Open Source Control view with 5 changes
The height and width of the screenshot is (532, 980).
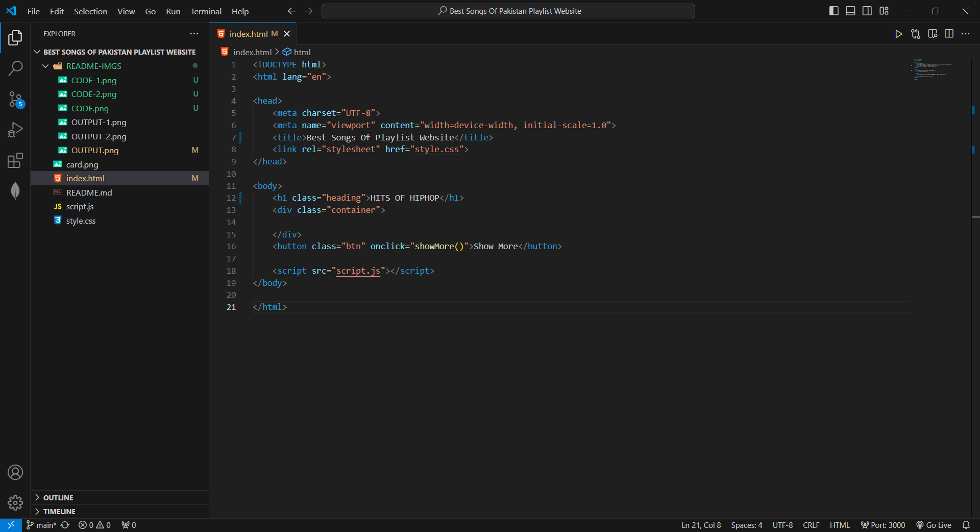(15, 99)
